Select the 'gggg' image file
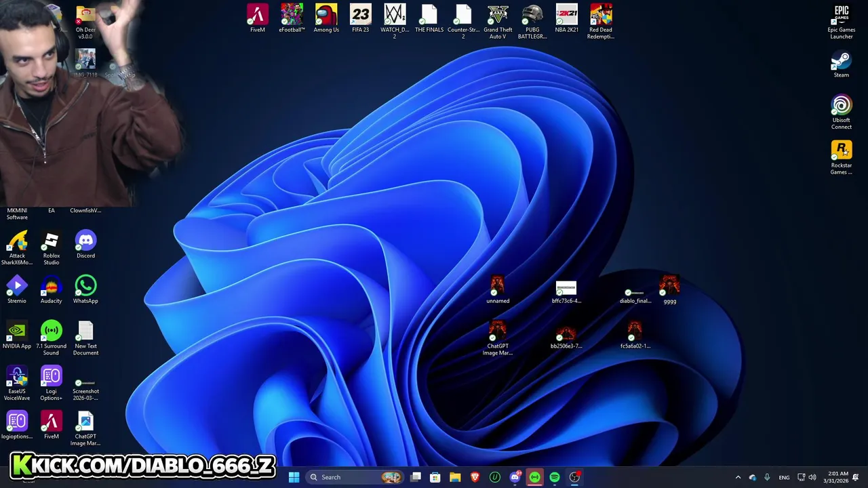Screen dimensions: 868x488 coord(669,290)
